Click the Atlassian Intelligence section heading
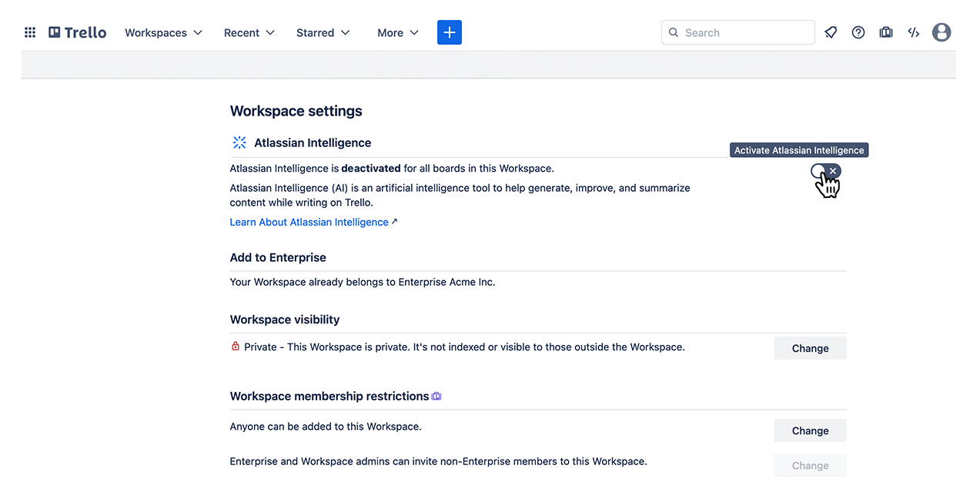 [x=313, y=142]
